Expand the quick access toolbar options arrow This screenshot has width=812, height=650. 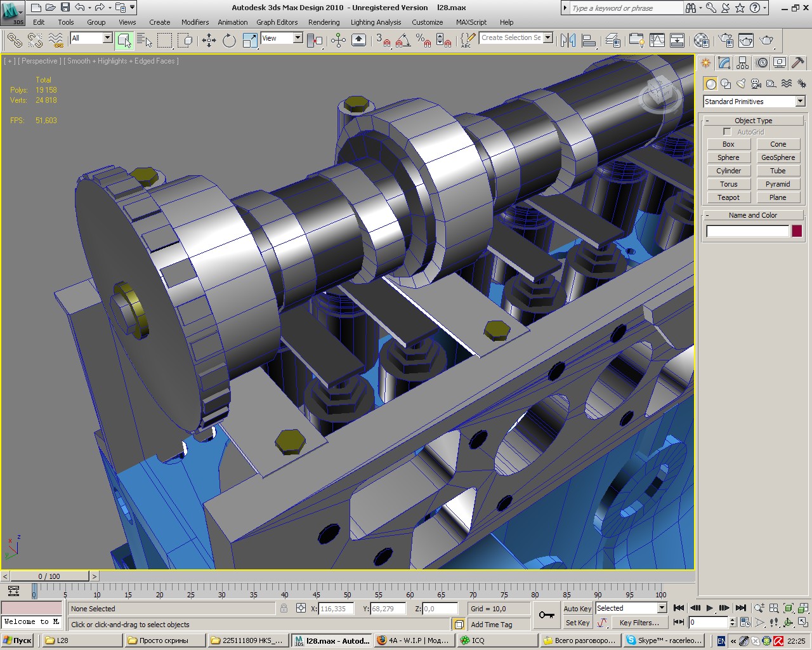(132, 8)
